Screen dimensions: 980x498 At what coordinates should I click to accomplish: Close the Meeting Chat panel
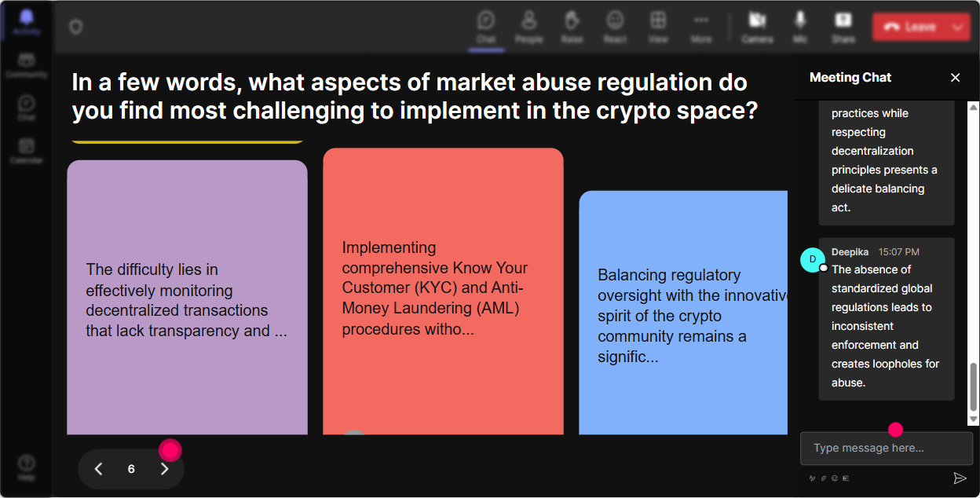point(956,77)
